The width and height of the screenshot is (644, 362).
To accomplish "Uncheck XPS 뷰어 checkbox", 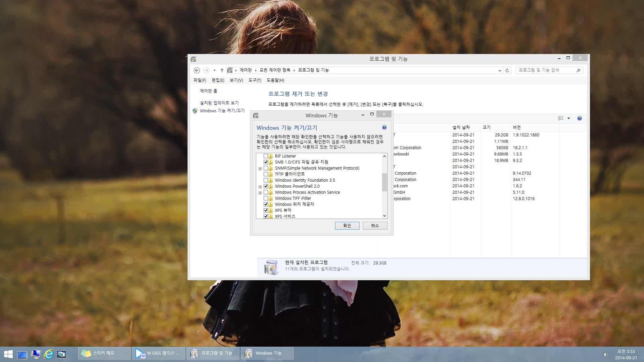I will point(266,210).
